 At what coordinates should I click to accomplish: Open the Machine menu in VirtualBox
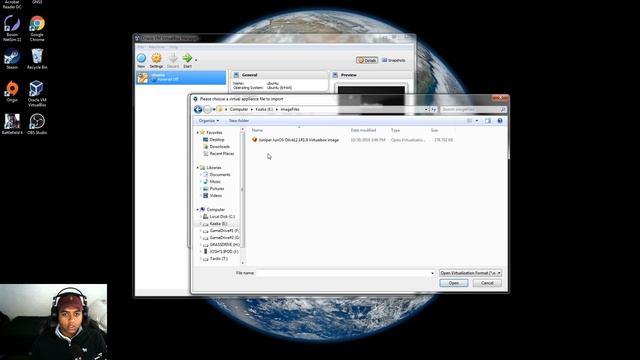pos(156,47)
